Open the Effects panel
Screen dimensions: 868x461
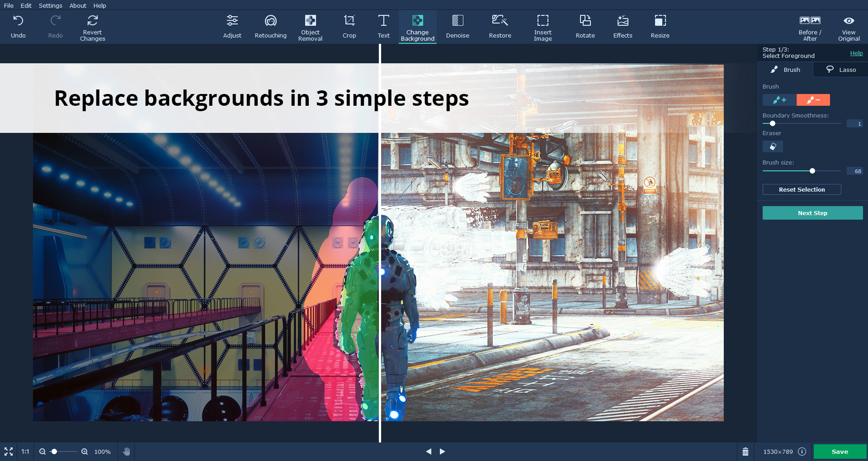623,27
